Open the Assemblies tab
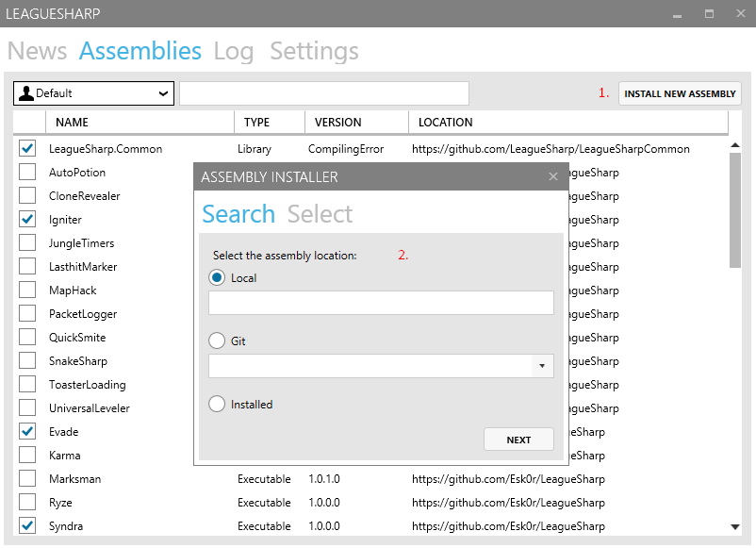The image size is (756, 548). (x=140, y=51)
